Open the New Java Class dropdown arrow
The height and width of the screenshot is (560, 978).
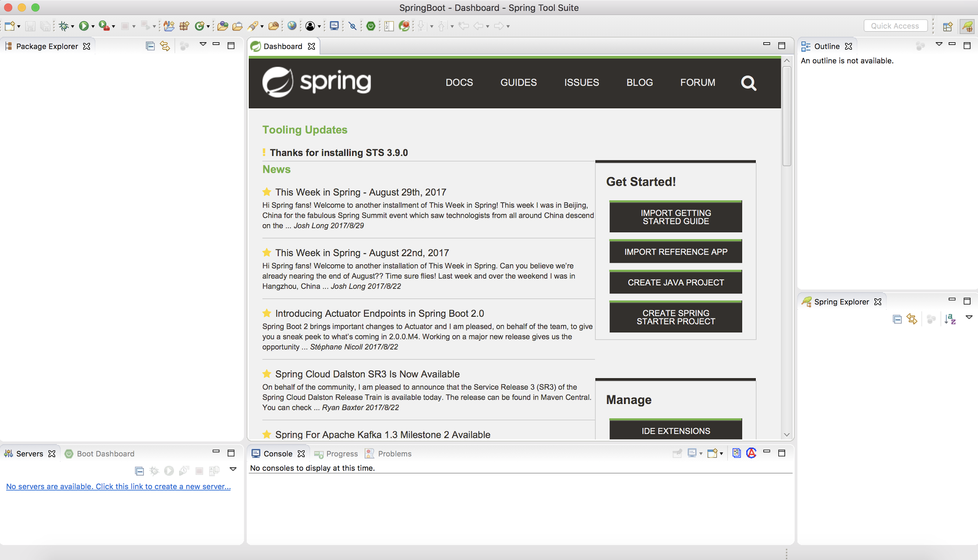click(x=208, y=27)
